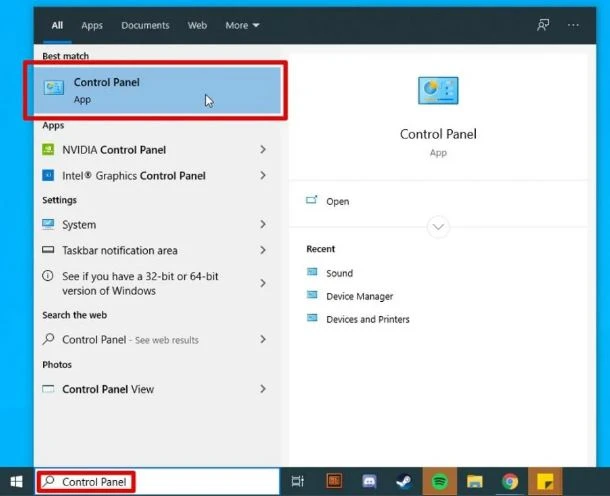
Task: Open Devices and Printers from Recent
Action: 368,319
